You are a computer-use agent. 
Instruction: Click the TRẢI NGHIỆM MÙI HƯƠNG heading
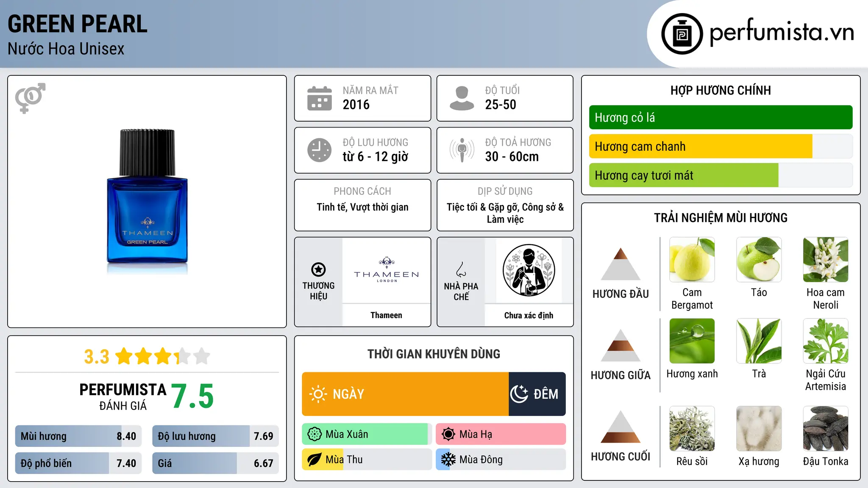(x=721, y=218)
